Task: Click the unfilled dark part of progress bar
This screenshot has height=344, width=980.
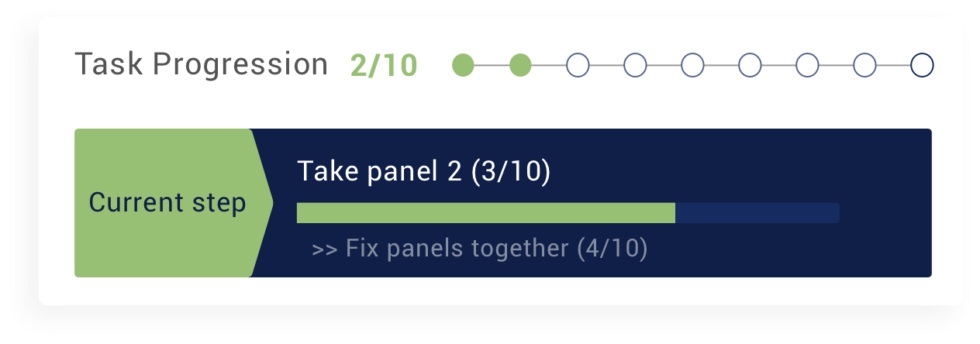Action: click(x=757, y=213)
